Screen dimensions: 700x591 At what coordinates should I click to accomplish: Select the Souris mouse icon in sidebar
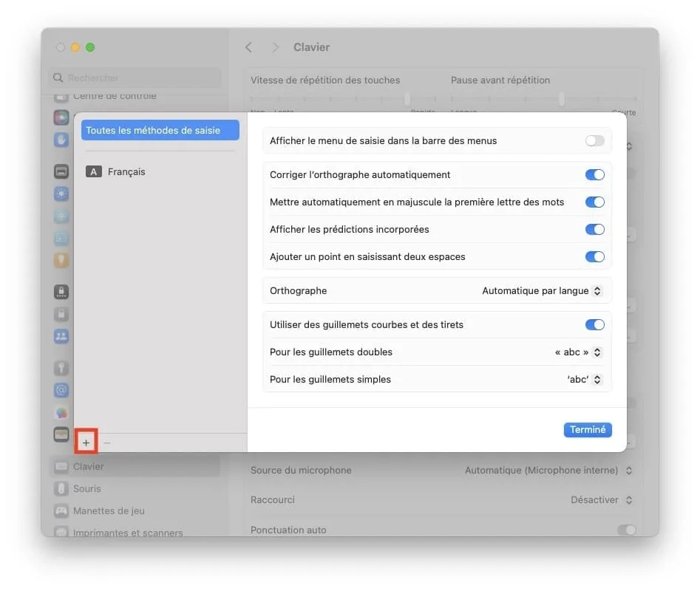tap(61, 488)
